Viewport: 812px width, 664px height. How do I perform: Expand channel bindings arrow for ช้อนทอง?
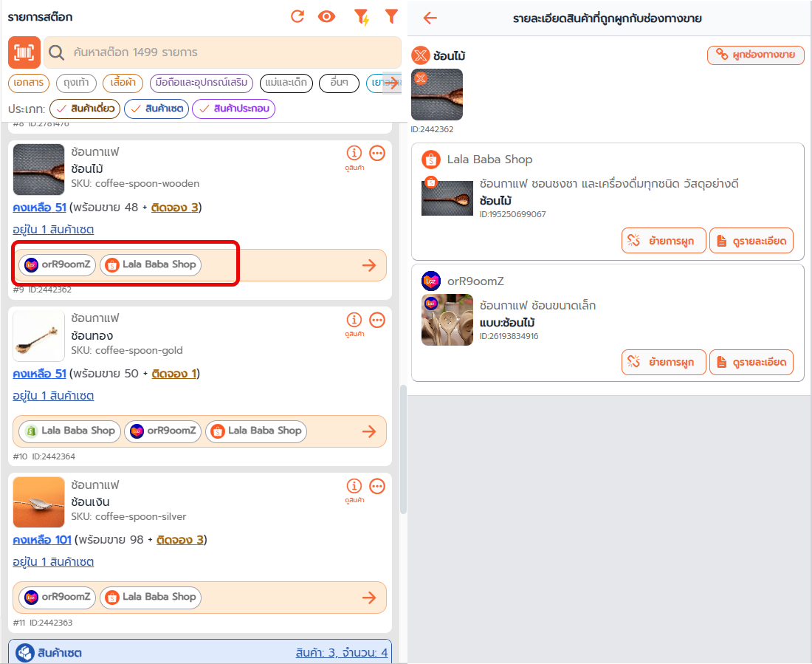(x=369, y=431)
